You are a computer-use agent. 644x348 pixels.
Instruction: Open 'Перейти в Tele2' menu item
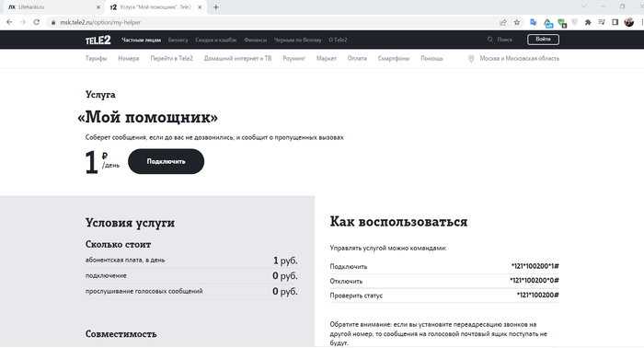point(172,58)
